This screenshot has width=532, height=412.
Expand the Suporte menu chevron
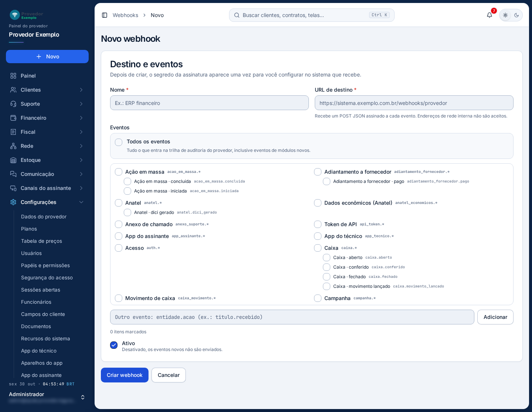pos(81,104)
